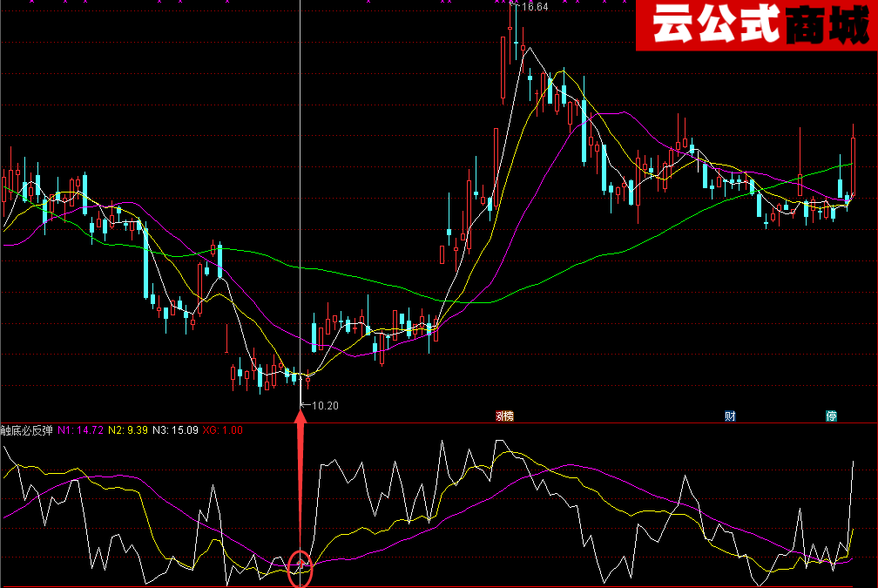Open the 涨榜 info marker on chart

click(504, 416)
